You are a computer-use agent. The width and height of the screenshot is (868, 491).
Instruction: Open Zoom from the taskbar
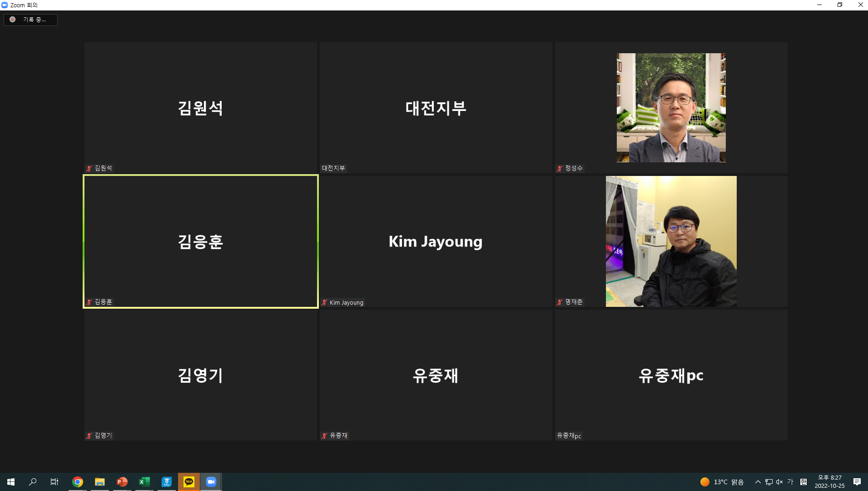tap(211, 482)
